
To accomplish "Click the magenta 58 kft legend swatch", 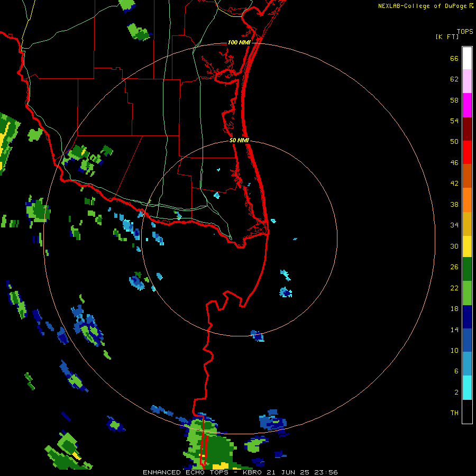I will (467, 105).
